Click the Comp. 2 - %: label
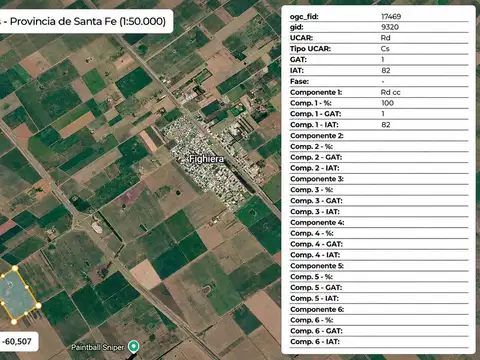The height and width of the screenshot is (360, 480). [311, 146]
